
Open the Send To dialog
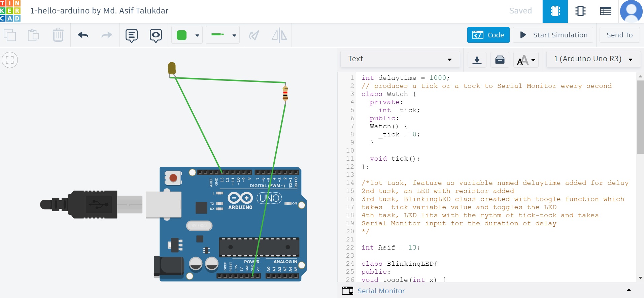coord(619,35)
